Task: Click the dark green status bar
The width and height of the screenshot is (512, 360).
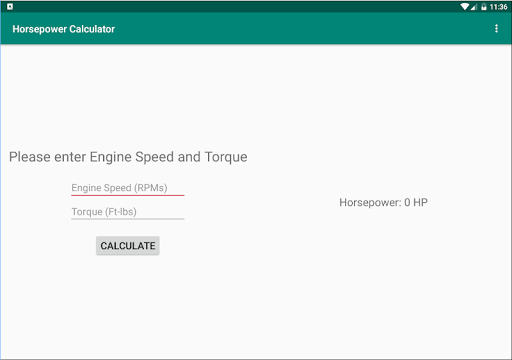Action: (x=233, y=7)
